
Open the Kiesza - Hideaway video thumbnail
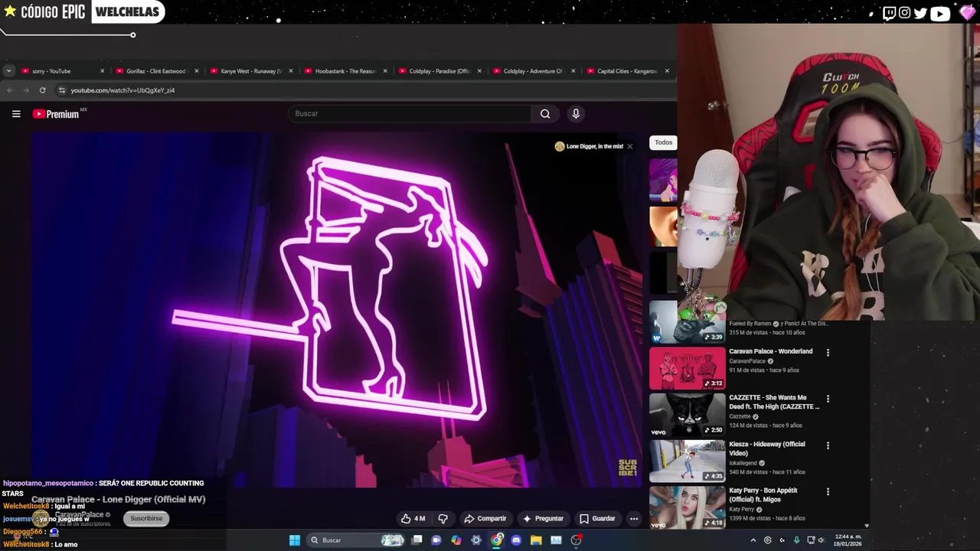(687, 461)
